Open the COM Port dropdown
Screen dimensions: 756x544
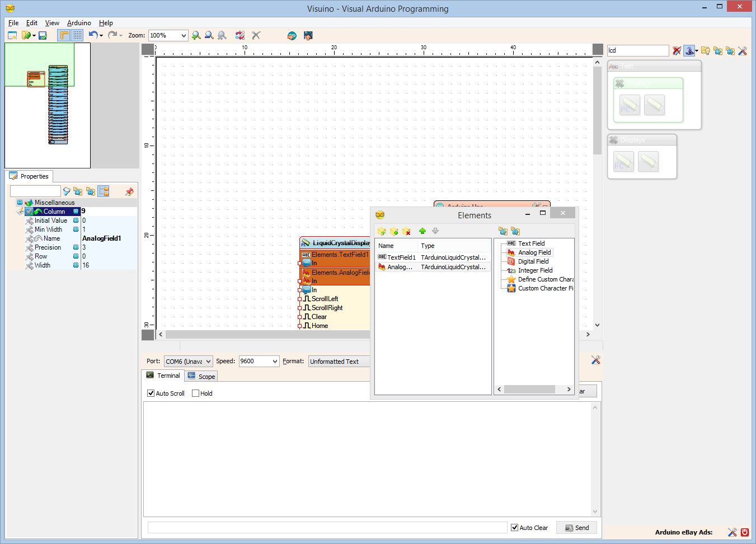click(x=209, y=362)
